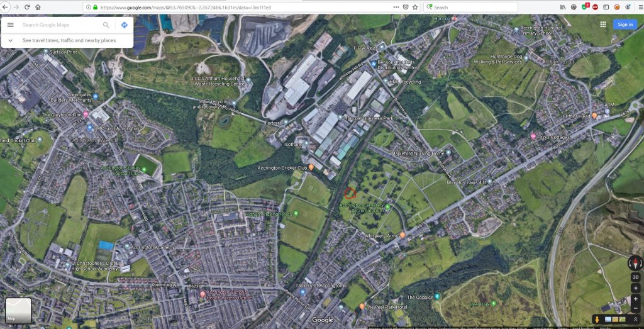Click the compass to reset north
The width and height of the screenshot is (644, 329).
(635, 264)
